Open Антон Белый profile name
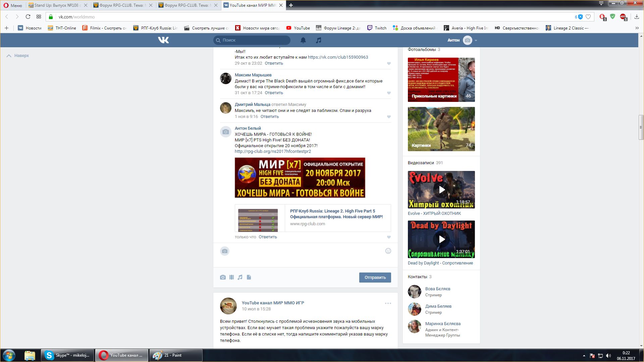Screen dimensions: 644x362 (x=248, y=128)
